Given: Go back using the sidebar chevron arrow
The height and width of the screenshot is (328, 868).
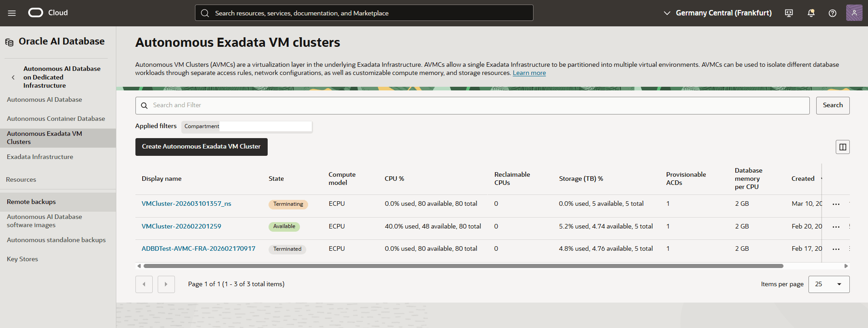Looking at the screenshot, I should click(x=13, y=77).
